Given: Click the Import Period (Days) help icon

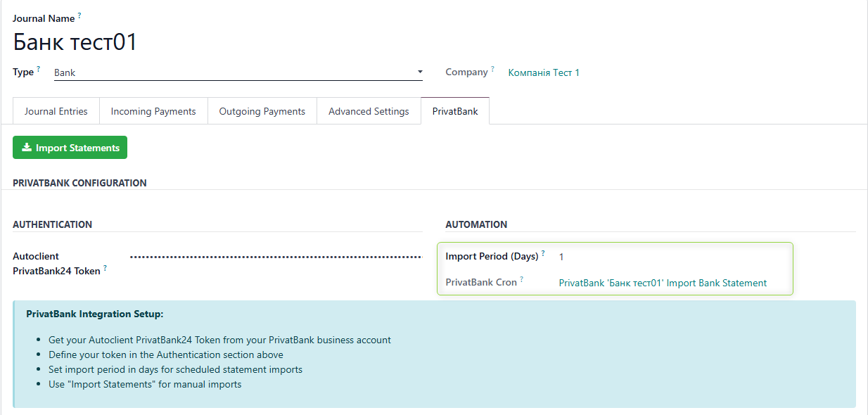Looking at the screenshot, I should (x=541, y=253).
